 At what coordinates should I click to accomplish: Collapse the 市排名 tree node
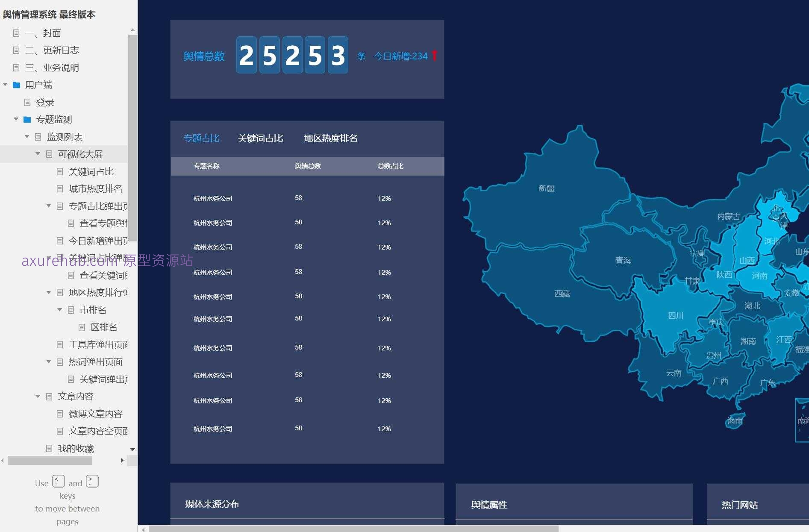pyautogui.click(x=59, y=310)
